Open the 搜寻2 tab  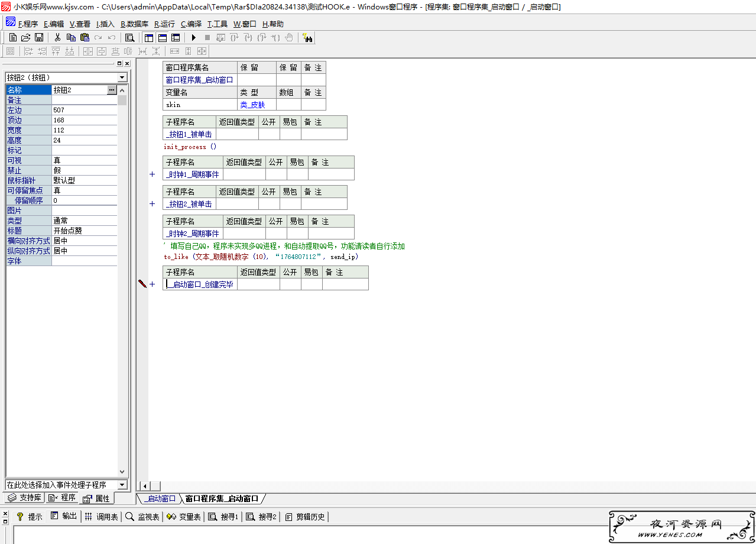click(261, 516)
